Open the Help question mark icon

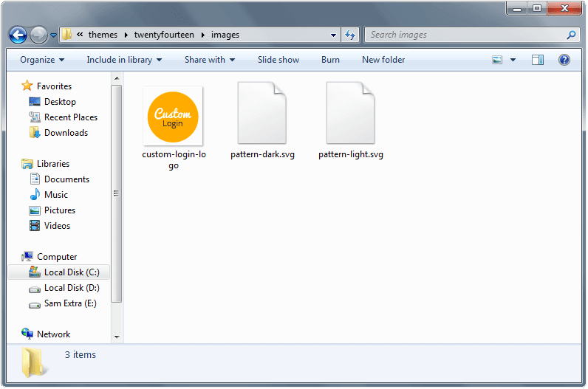pos(564,60)
